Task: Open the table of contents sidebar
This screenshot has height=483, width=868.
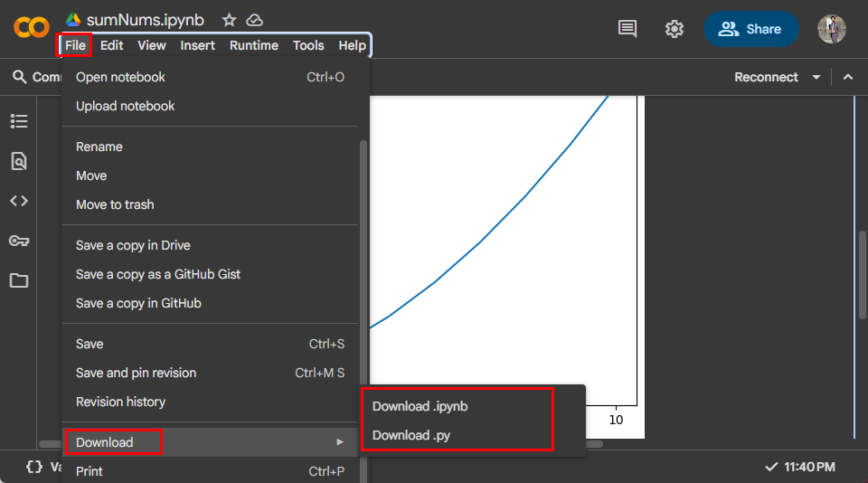Action: 19,121
